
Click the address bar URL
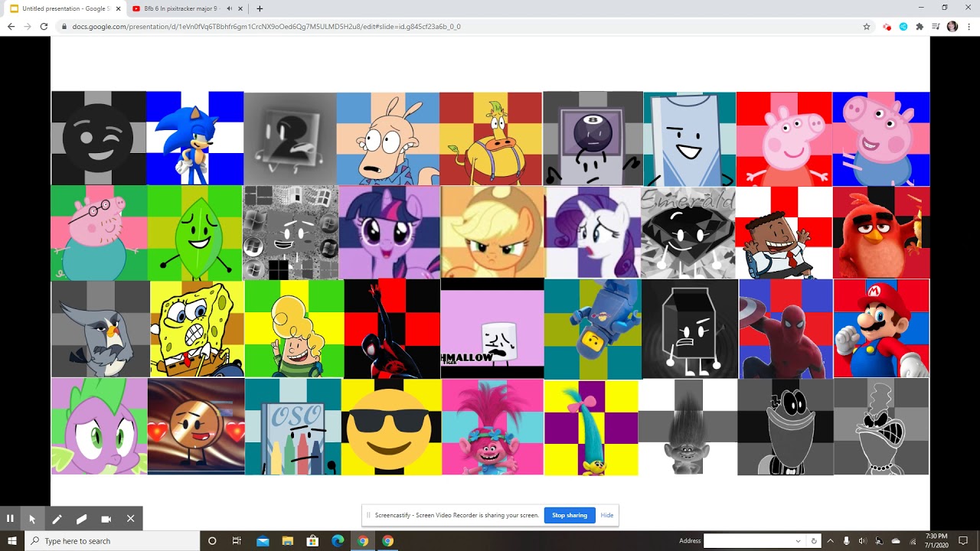click(266, 26)
